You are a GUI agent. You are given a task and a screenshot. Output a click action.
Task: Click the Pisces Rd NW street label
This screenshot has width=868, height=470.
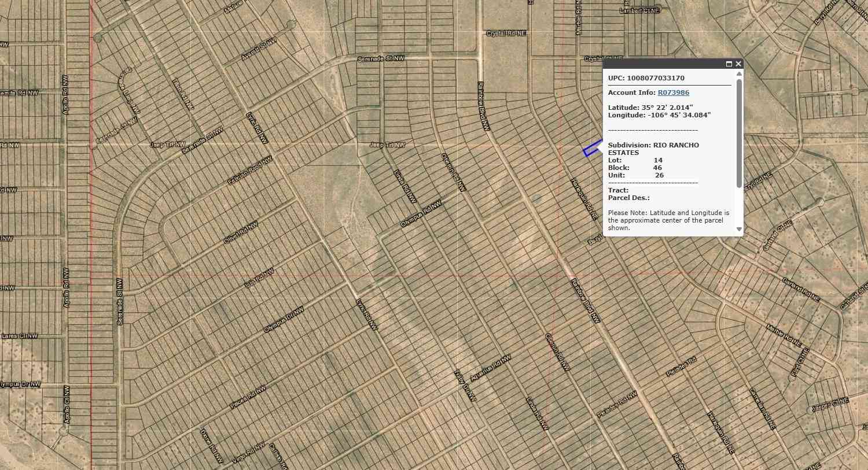(x=248, y=397)
